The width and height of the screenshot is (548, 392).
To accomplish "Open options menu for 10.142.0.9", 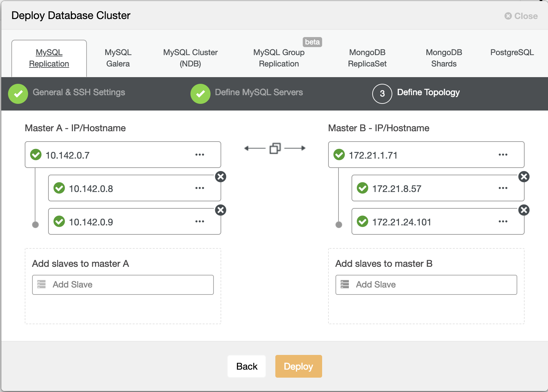I will tap(200, 221).
